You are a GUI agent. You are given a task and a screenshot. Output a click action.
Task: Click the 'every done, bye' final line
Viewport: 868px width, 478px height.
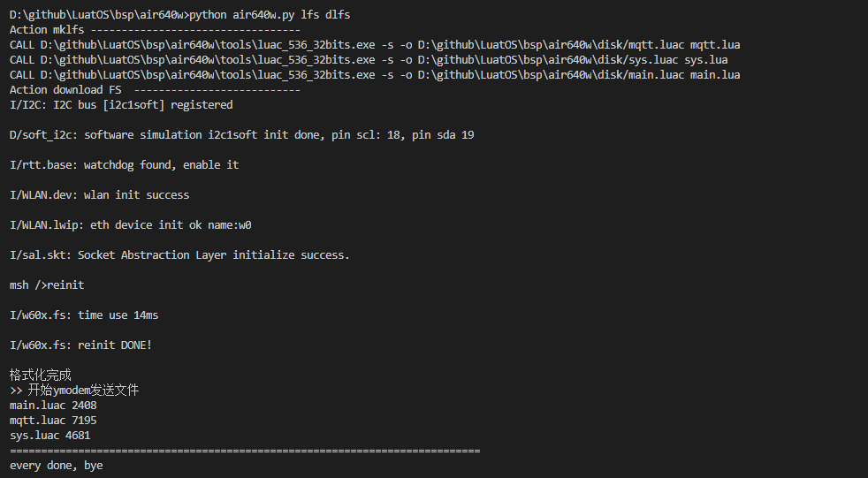coord(56,465)
